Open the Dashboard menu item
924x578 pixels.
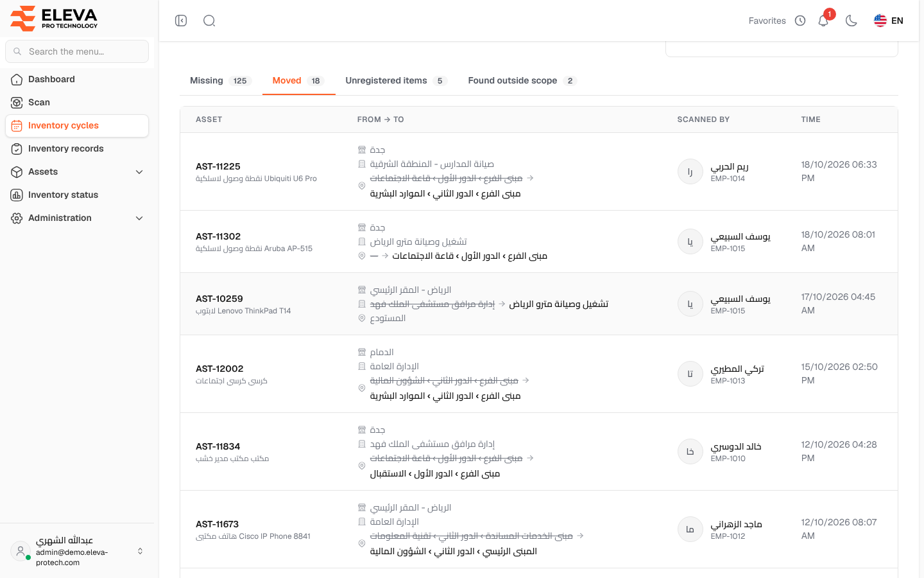point(77,80)
